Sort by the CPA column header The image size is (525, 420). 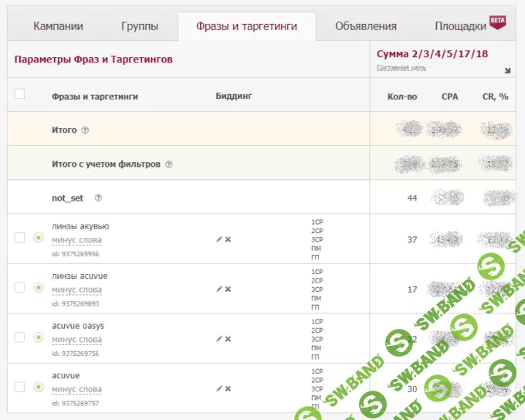pos(450,97)
